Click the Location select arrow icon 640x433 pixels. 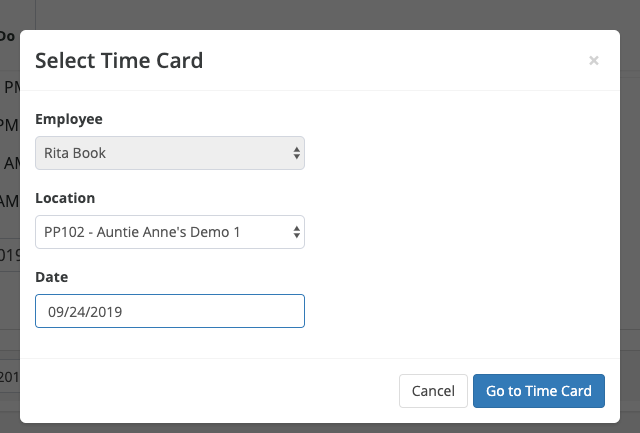tap(296, 232)
